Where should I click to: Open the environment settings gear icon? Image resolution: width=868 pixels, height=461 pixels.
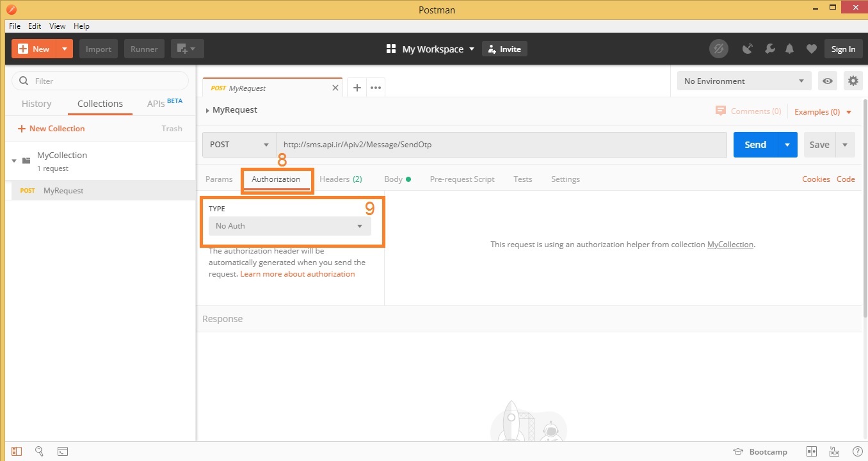(853, 81)
